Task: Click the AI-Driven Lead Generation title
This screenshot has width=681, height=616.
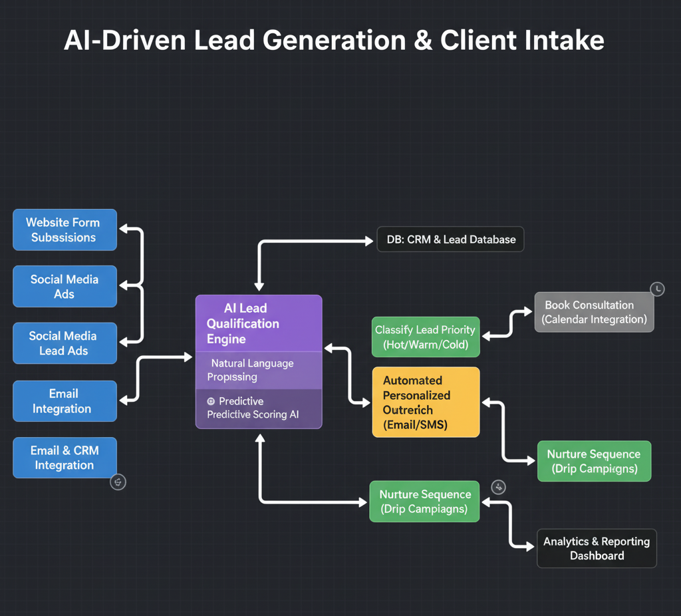Action: pos(334,41)
